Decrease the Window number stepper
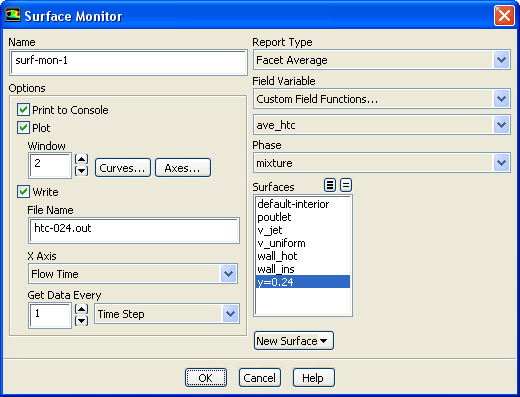 coord(82,171)
